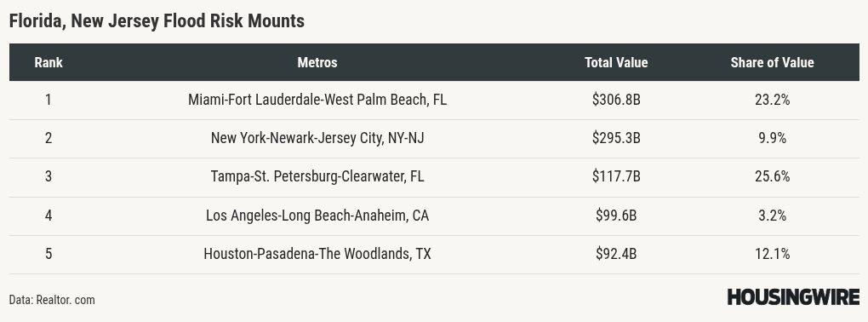
Task: Click the Metros column header
Action: tap(317, 62)
